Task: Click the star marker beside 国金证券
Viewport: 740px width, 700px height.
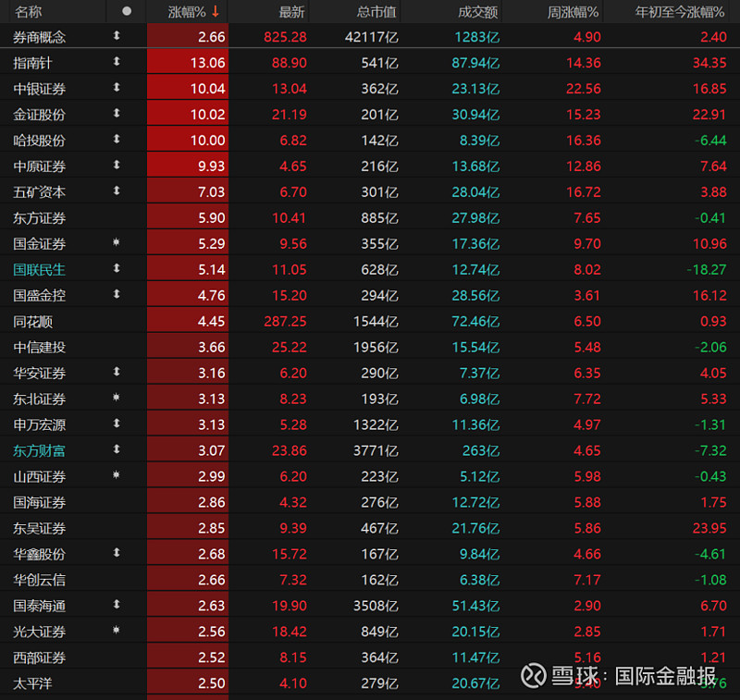Action: click(117, 242)
